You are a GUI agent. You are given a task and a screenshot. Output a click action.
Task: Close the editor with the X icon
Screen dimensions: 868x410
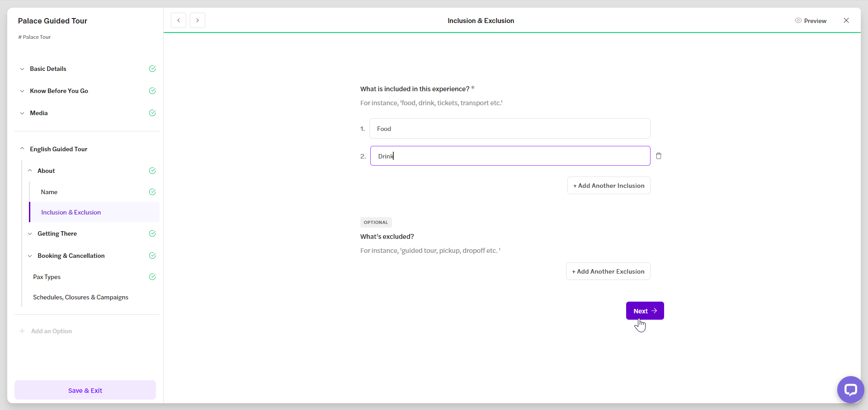(846, 20)
